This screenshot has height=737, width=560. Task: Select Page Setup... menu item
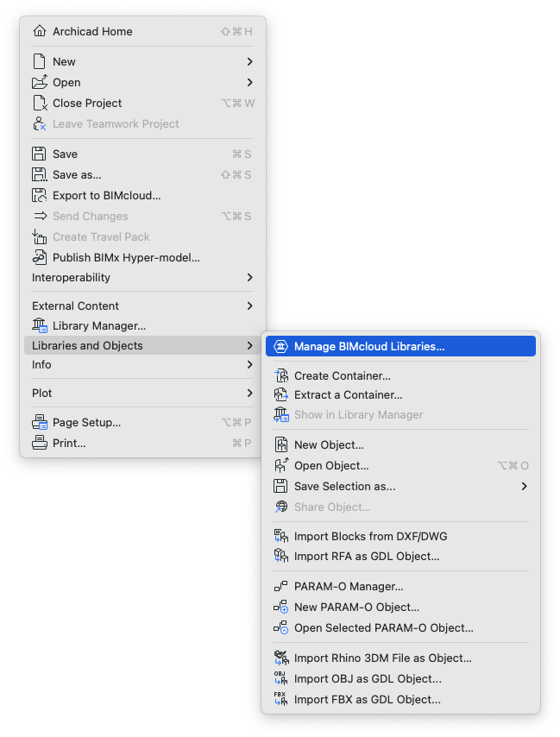tap(142, 422)
